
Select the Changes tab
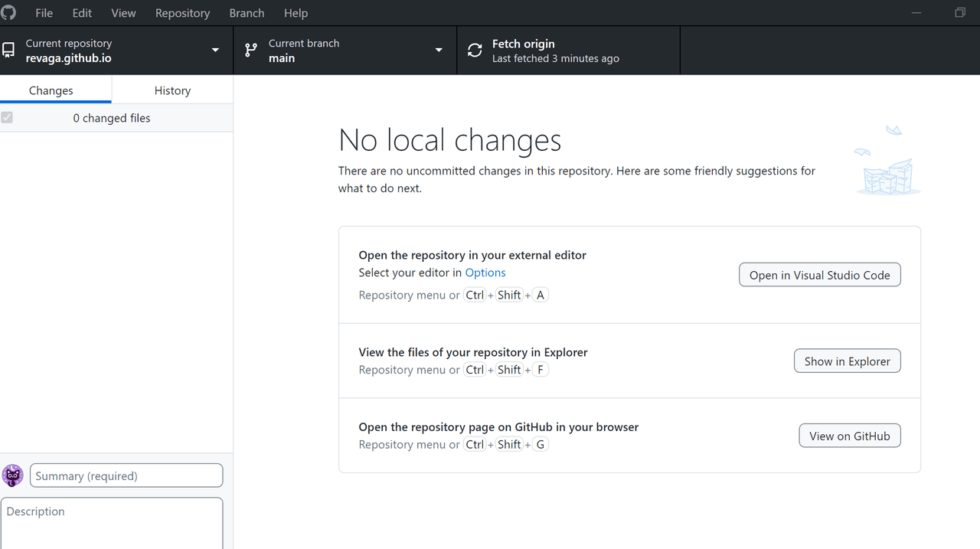51,90
